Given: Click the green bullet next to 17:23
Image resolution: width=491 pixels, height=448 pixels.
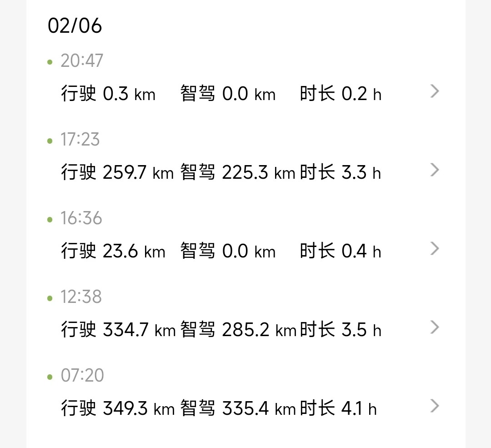Looking at the screenshot, I should [x=50, y=141].
